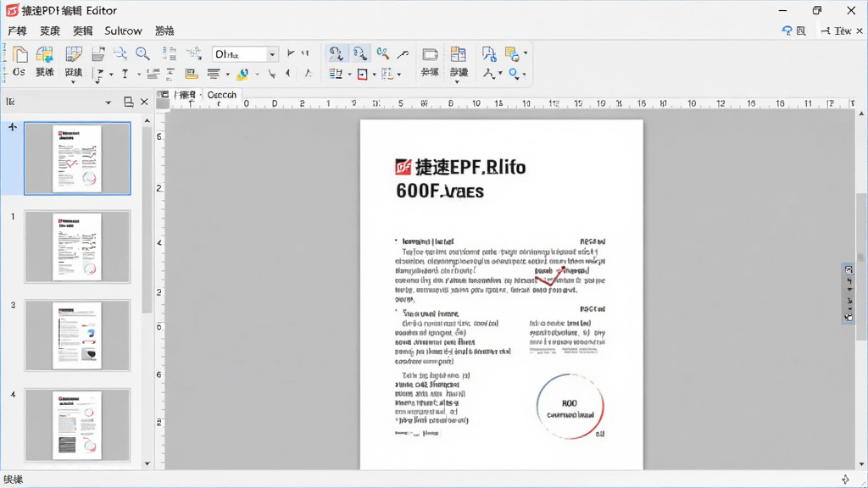Click the table with pencil icon
The image size is (868, 488).
coord(73,54)
